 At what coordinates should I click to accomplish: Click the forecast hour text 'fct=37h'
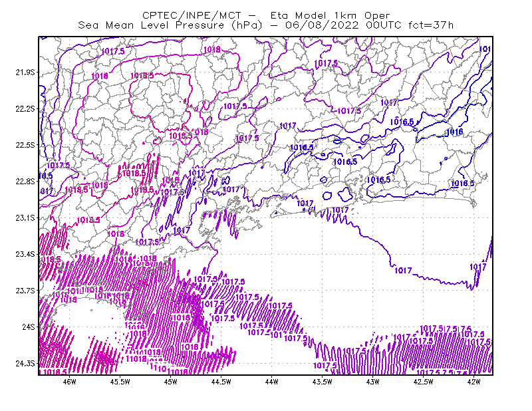[x=431, y=25]
